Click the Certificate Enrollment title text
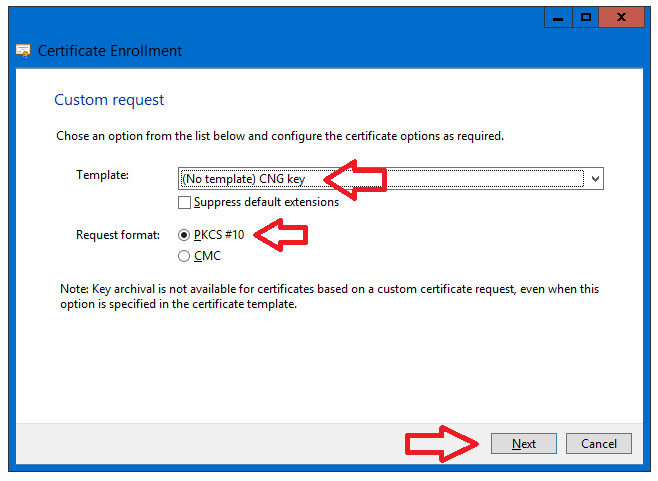 click(110, 51)
